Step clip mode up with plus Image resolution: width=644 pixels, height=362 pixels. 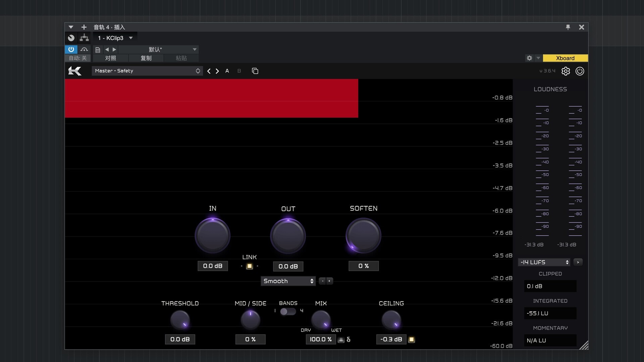[x=329, y=281]
